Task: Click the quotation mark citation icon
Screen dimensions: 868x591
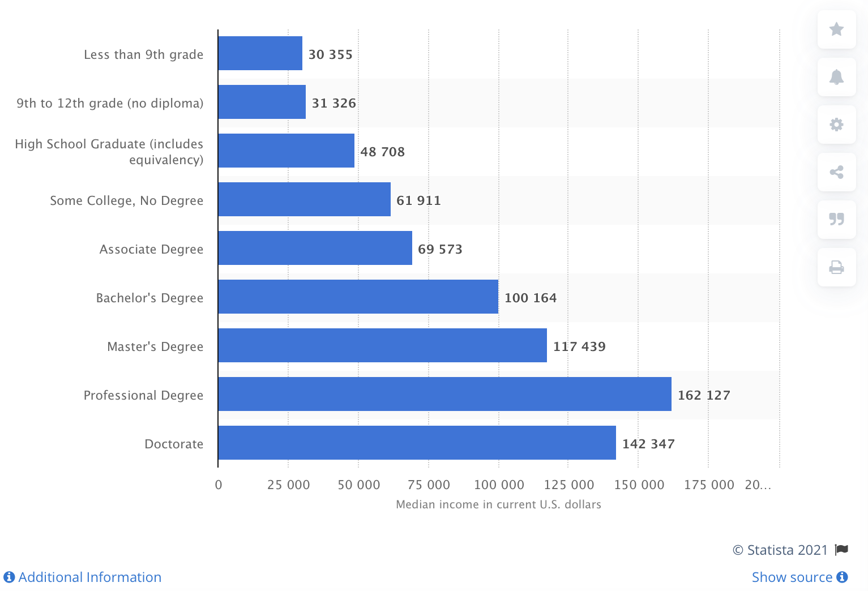Action: pos(836,219)
